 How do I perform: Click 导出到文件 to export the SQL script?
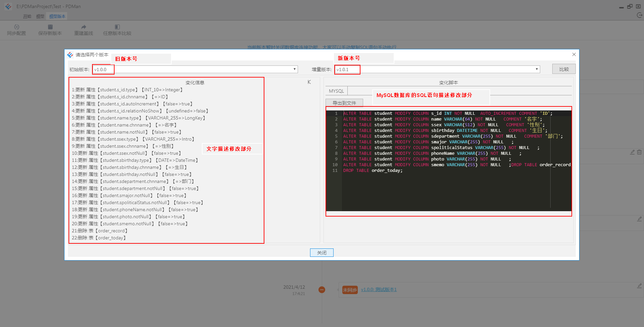click(344, 102)
